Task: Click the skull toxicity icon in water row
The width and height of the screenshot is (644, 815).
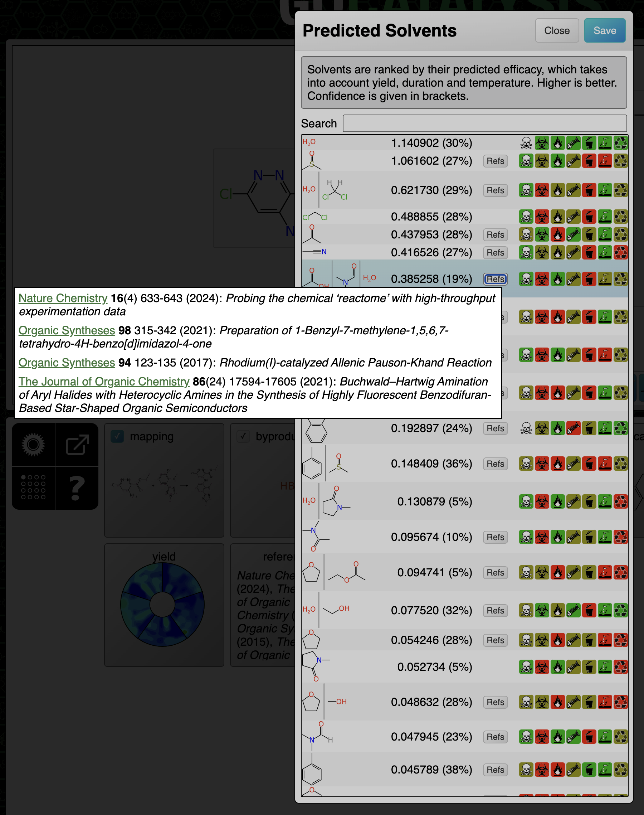Action: coord(526,143)
